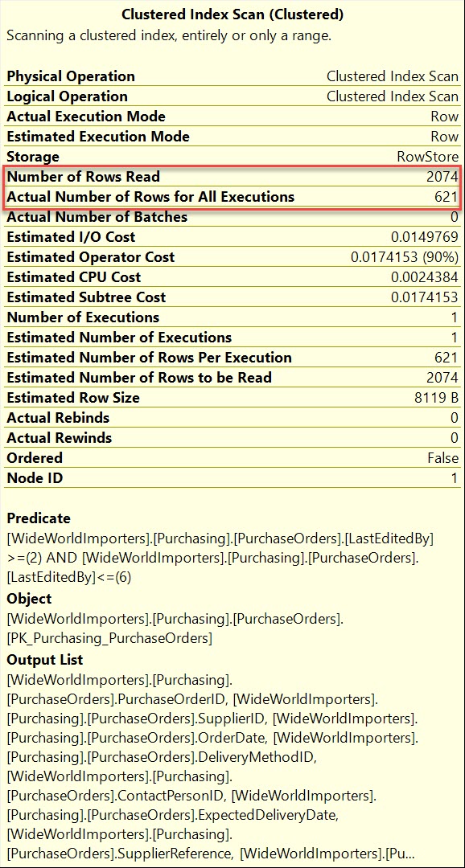Select the object name '[PK_Purchasing_PurchaseOrders]'
The width and height of the screenshot is (465, 868).
click(x=109, y=638)
